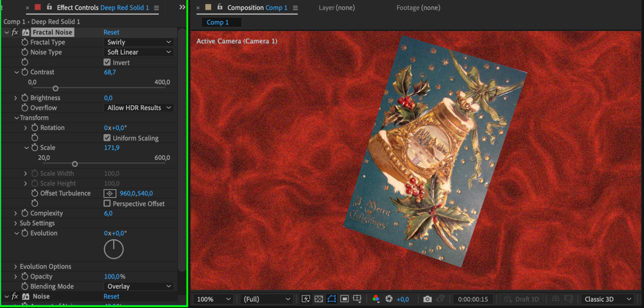Enable the Perspective Offset checkbox
The width and height of the screenshot is (644, 308).
pyautogui.click(x=107, y=204)
